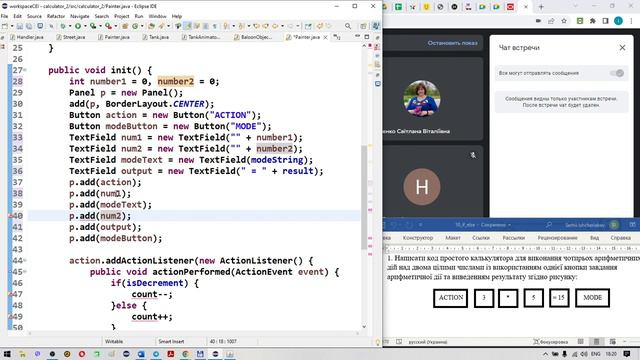Screen dimensions: 640x360
Task: Click the Save icon in Eclipse toolbar
Action: point(19,26)
